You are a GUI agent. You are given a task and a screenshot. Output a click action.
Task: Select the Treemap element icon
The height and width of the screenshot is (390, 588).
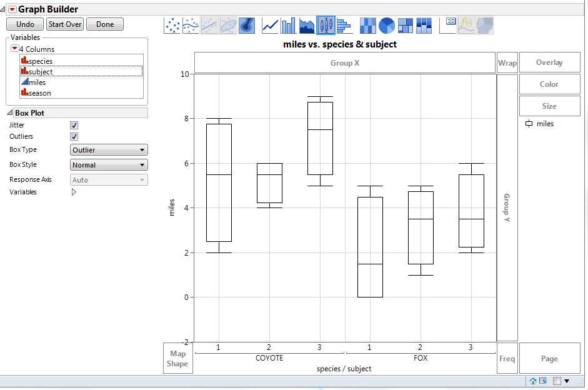click(406, 26)
